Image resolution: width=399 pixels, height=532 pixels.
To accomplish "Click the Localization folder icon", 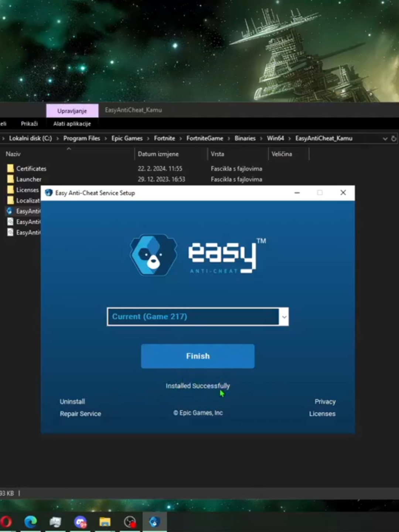I will [10, 201].
